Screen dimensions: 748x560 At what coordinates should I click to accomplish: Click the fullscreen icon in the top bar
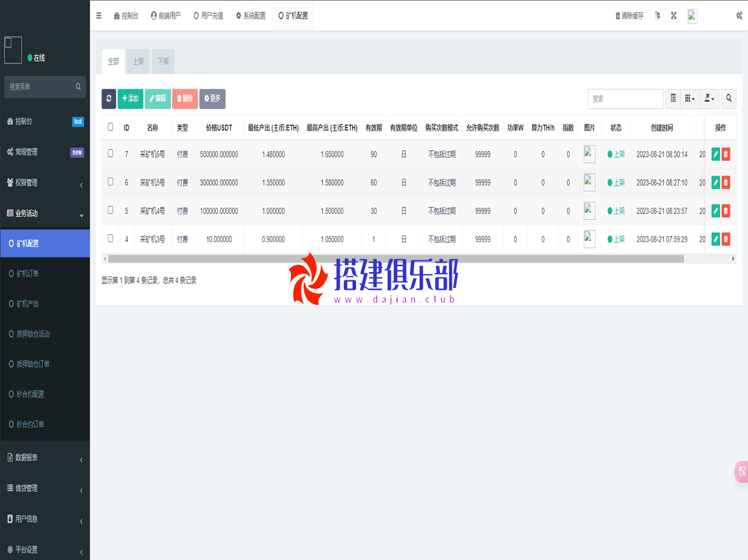pos(674,16)
